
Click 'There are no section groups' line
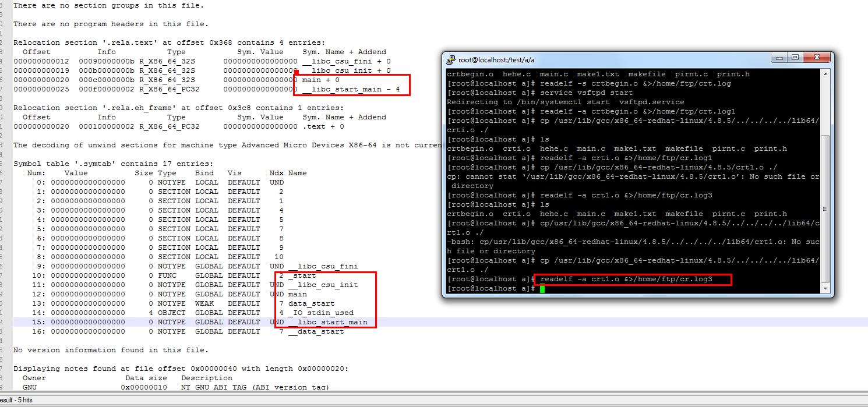pos(108,5)
